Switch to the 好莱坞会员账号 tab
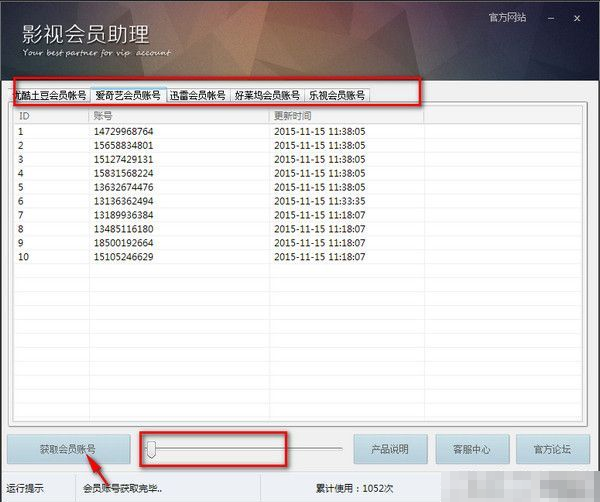Viewport: 600px width, 502px height. (267, 96)
